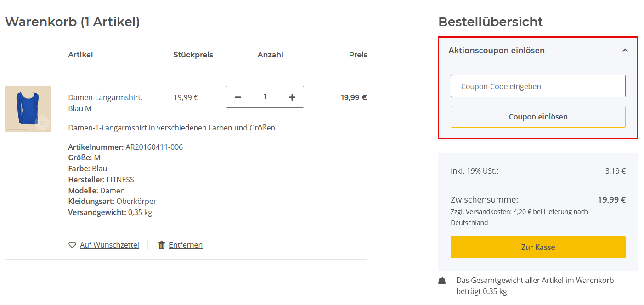Click the Auf Wunschzettel link

pos(109,245)
